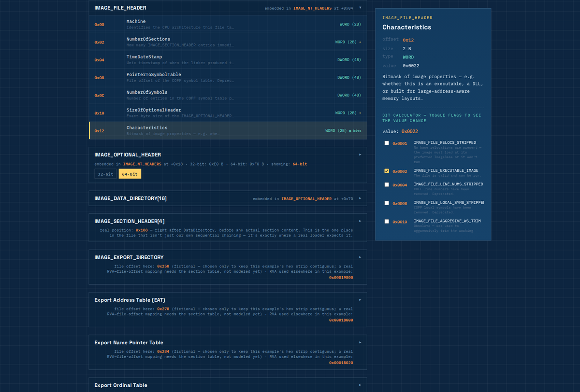The height and width of the screenshot is (392, 580).
Task: Click the bit calculator value 0x0022
Action: click(410, 131)
